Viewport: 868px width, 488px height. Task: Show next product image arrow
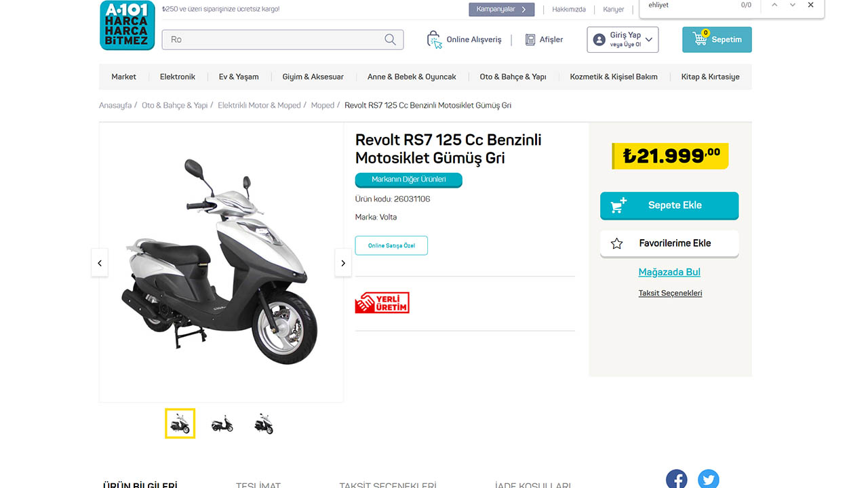pyautogui.click(x=343, y=263)
